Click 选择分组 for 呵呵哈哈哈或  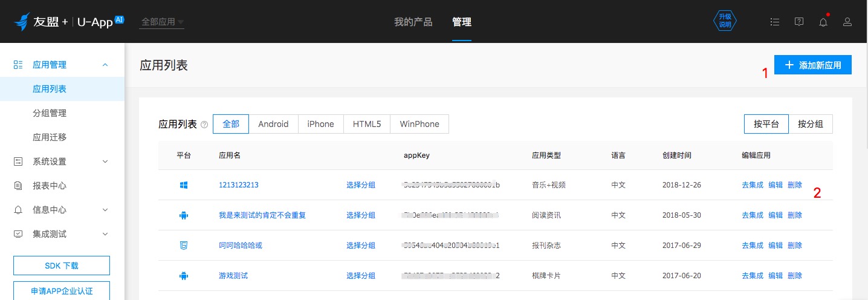tap(361, 246)
